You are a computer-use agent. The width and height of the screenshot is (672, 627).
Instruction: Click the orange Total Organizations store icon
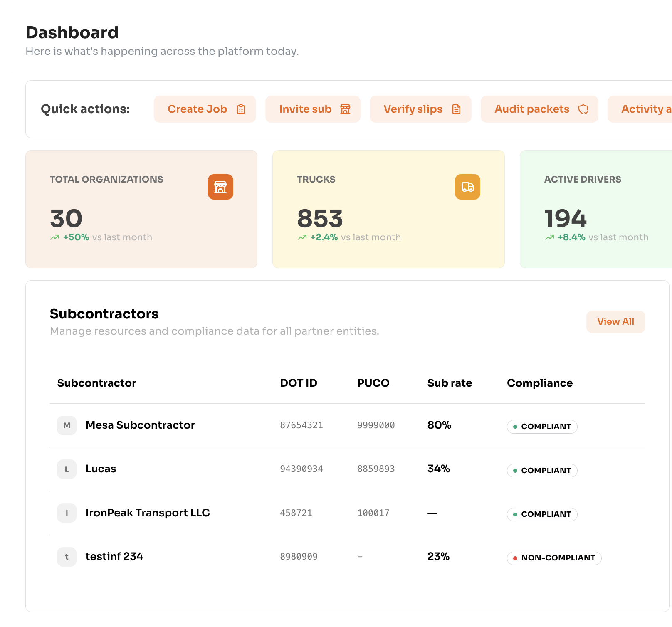(x=220, y=187)
